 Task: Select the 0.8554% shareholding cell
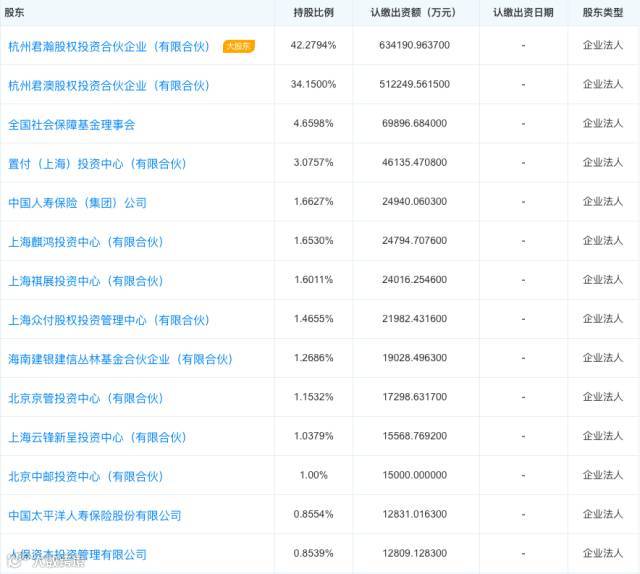[x=313, y=514]
